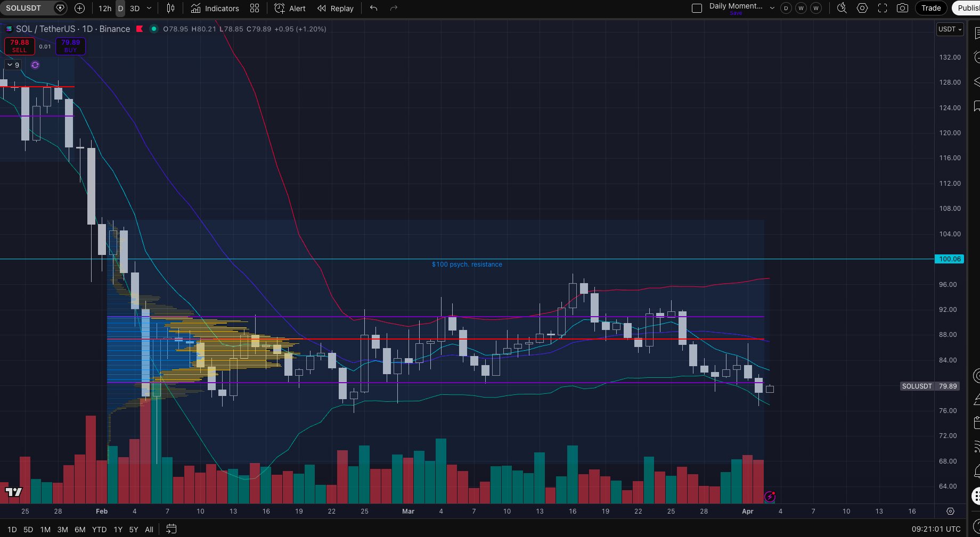Switch to the 12h timeframe
The width and height of the screenshot is (980, 537).
105,9
